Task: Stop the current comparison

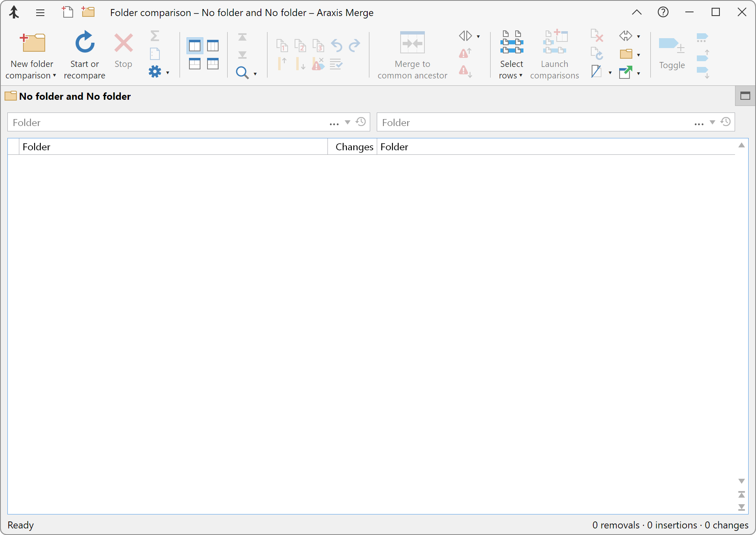Action: pos(123,53)
